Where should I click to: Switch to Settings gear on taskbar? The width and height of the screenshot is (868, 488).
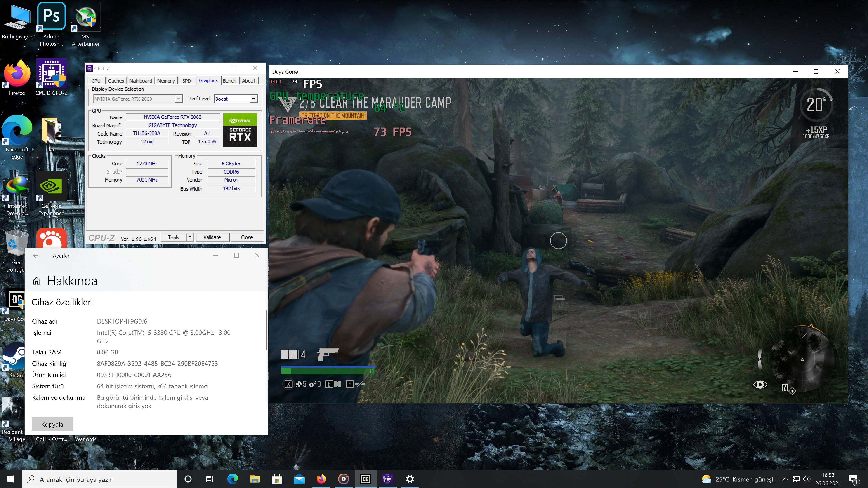click(x=410, y=479)
